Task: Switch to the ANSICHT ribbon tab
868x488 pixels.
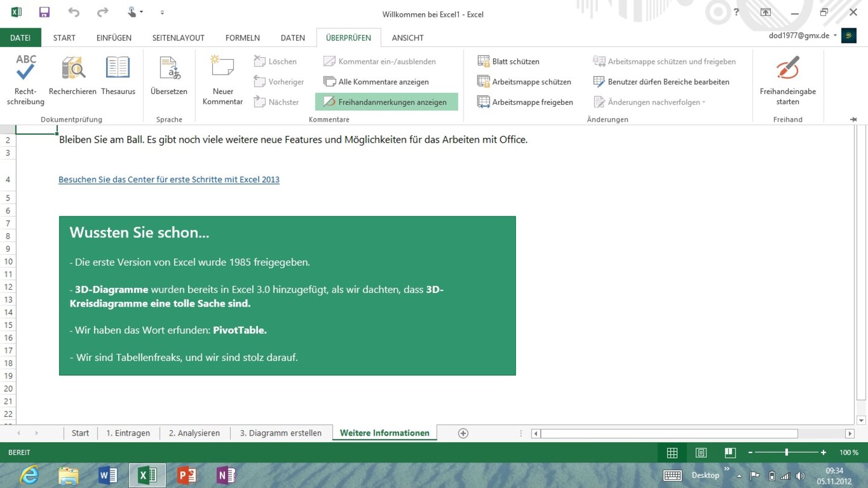Action: (x=407, y=37)
